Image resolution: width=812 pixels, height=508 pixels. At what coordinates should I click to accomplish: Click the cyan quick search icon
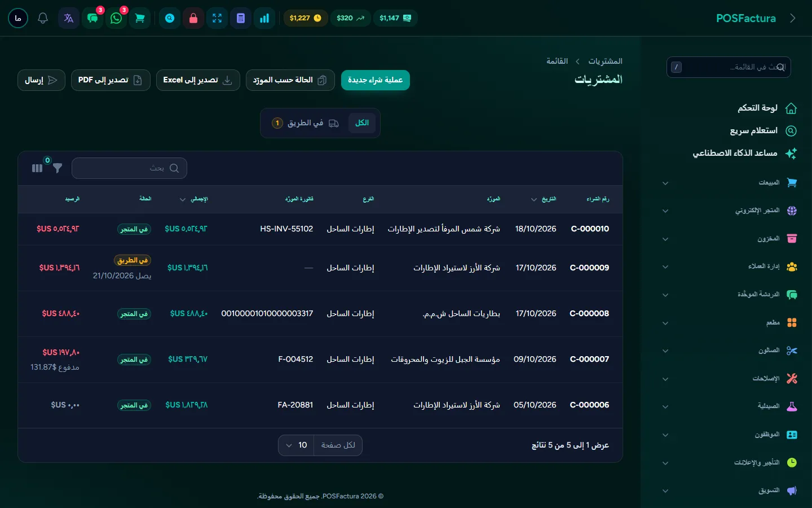click(170, 18)
